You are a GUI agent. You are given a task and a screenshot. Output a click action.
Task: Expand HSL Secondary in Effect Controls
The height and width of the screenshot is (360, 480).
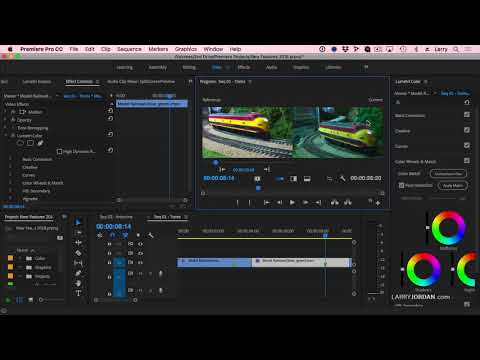click(10, 191)
